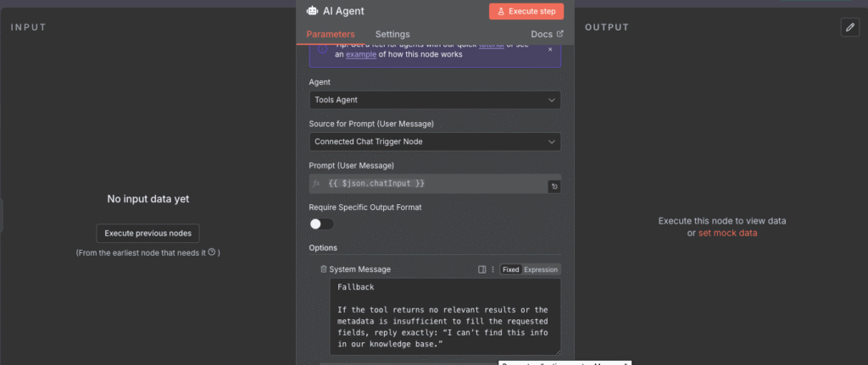Click the icon button right of the Prompt field

(554, 185)
